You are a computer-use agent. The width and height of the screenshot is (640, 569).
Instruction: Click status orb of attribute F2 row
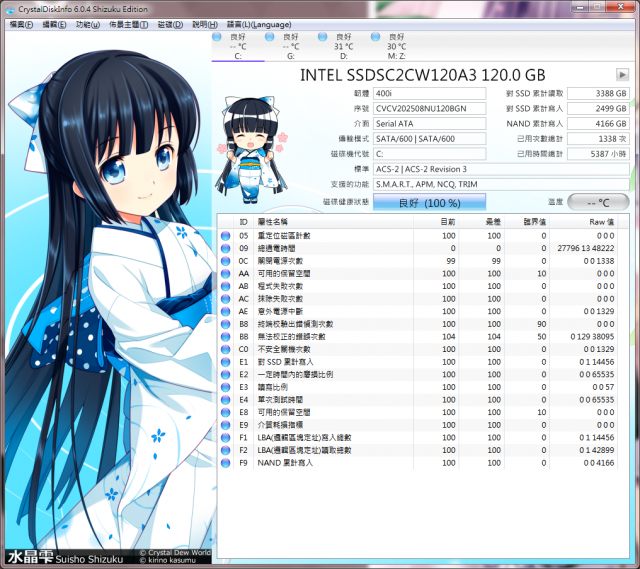[225, 451]
